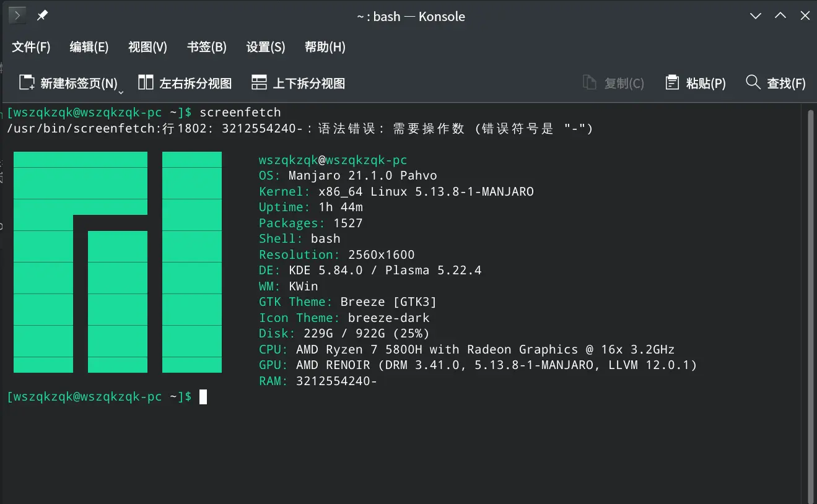
Task: Open the 编辑(E) menu
Action: 89,47
